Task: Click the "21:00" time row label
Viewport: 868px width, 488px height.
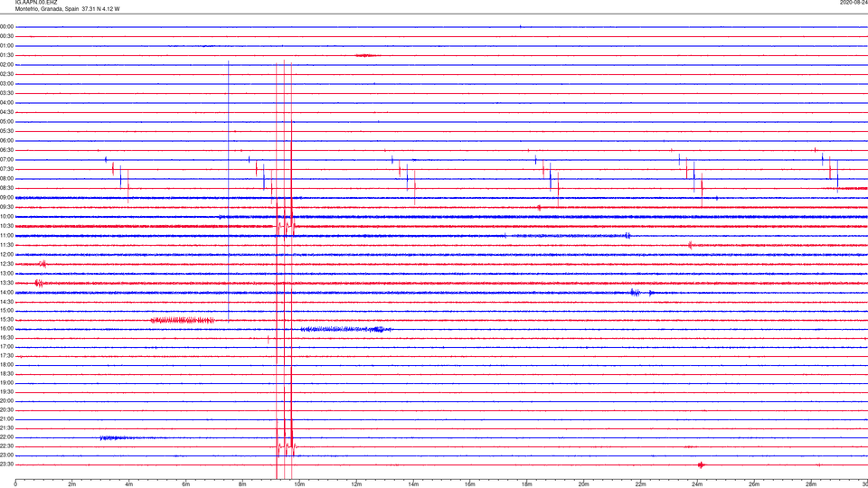Action: [x=7, y=419]
